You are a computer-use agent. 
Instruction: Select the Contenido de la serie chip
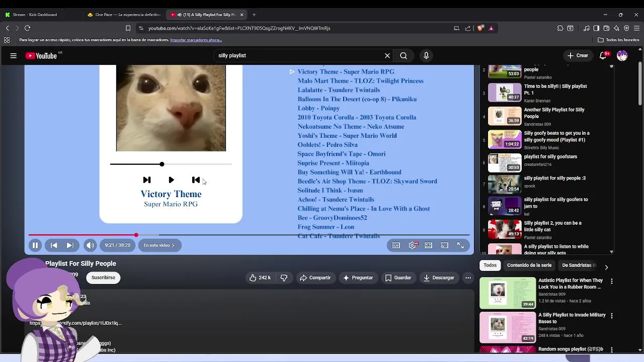[x=529, y=265]
